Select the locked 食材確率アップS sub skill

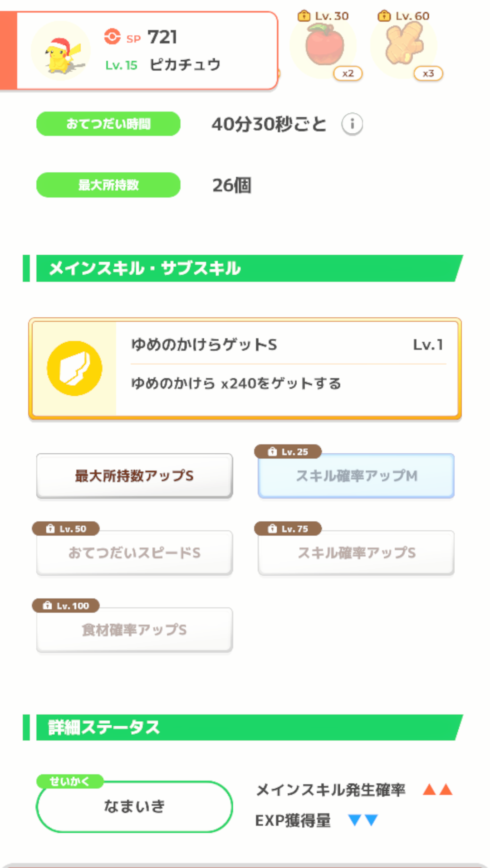pyautogui.click(x=134, y=630)
